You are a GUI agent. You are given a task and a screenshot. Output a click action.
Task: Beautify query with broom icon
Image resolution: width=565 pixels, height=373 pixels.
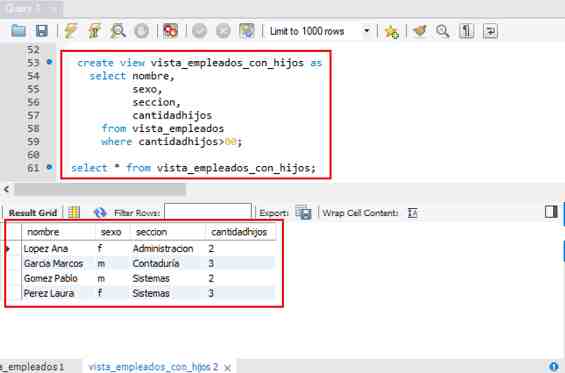tap(420, 31)
